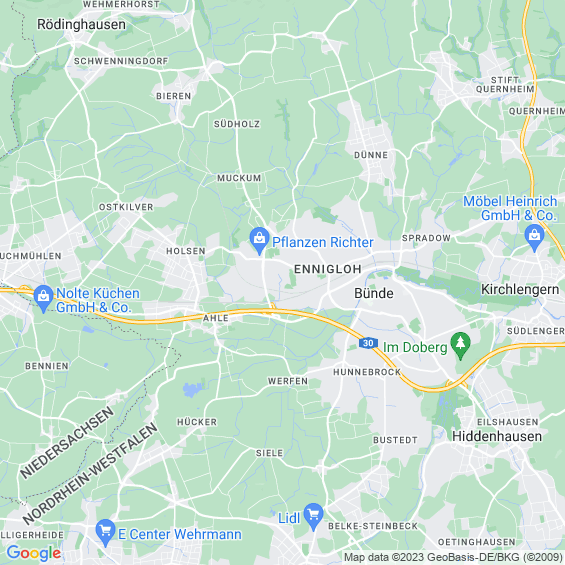
Task: Click the Im Doberg green label
Action: coord(415,347)
